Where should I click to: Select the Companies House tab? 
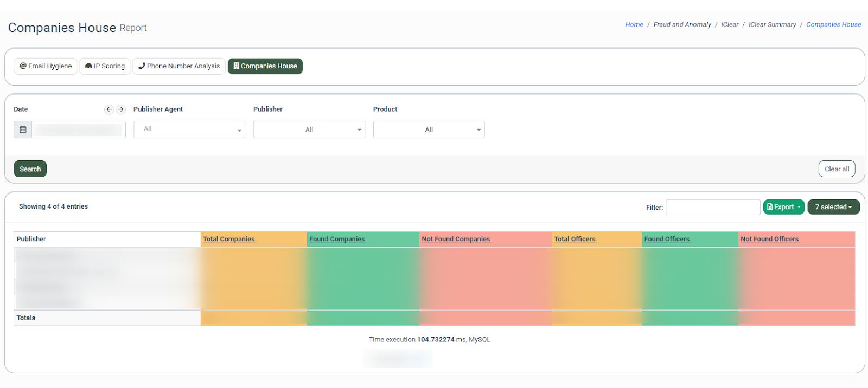pos(265,66)
